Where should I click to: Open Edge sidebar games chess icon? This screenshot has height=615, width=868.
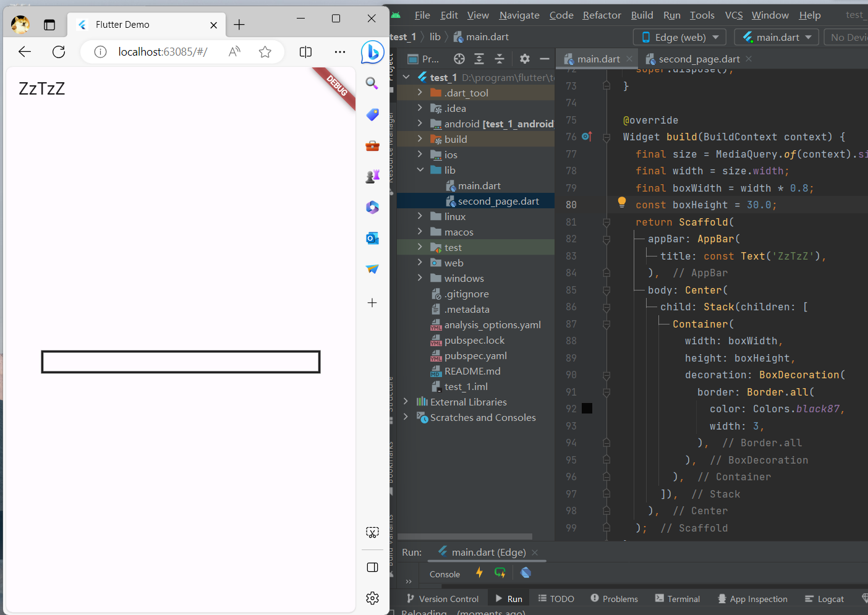372,176
